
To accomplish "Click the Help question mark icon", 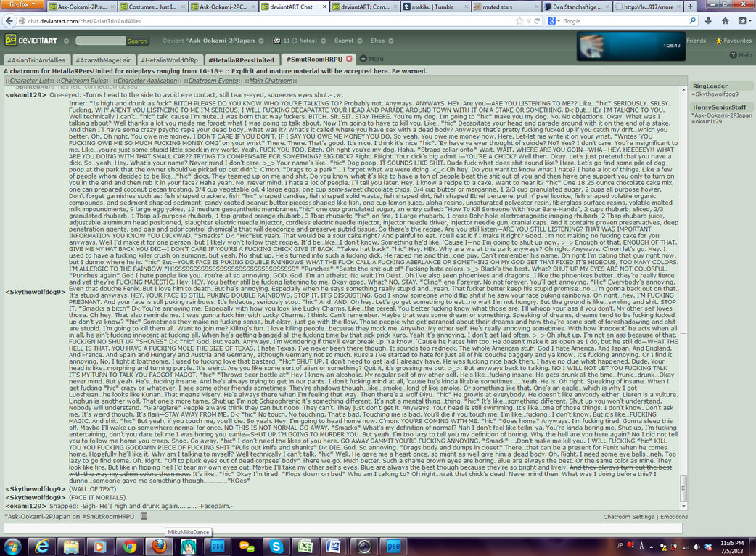I will [x=733, y=55].
